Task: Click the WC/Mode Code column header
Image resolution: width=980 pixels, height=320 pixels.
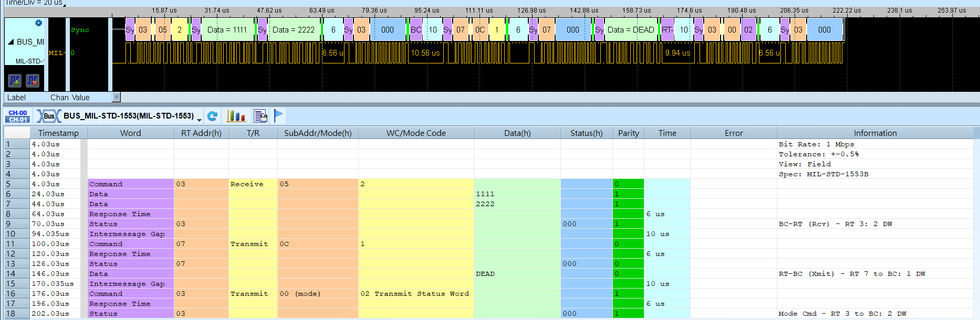Action: pos(416,133)
